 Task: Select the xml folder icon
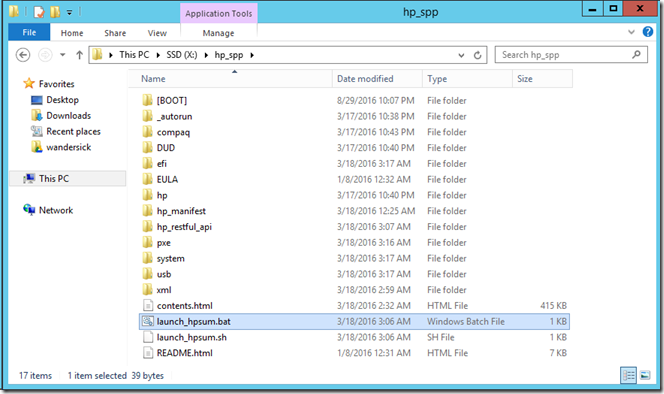[x=147, y=290]
